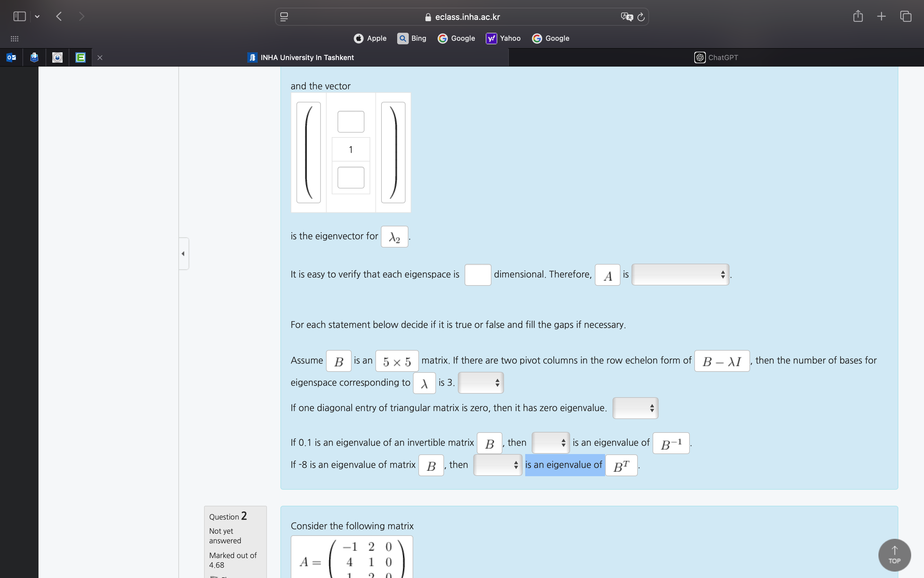Click the eigenspace dimension input box
Image resolution: width=924 pixels, height=578 pixels.
click(x=478, y=275)
